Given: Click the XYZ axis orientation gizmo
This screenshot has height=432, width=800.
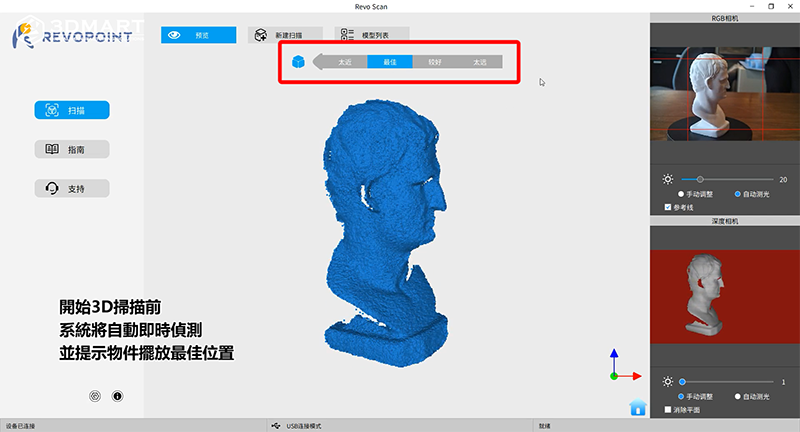Looking at the screenshot, I should 620,368.
